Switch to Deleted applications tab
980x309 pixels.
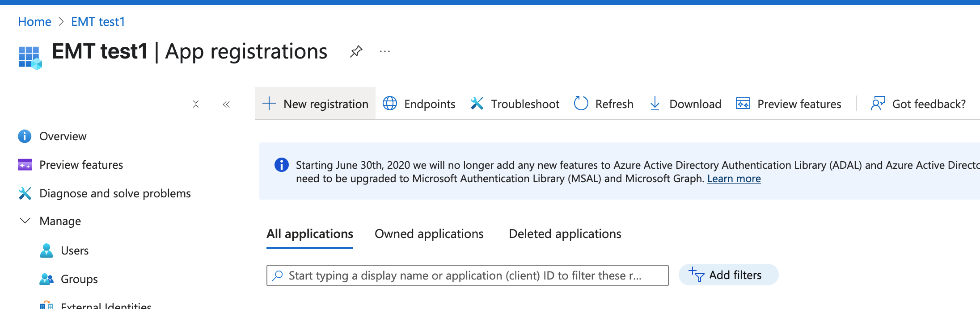565,234
